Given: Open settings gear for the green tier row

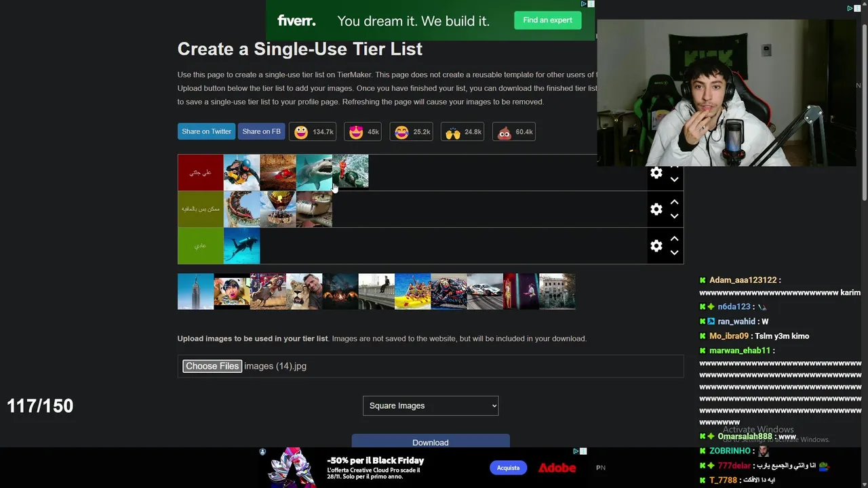Looking at the screenshot, I should (x=656, y=246).
